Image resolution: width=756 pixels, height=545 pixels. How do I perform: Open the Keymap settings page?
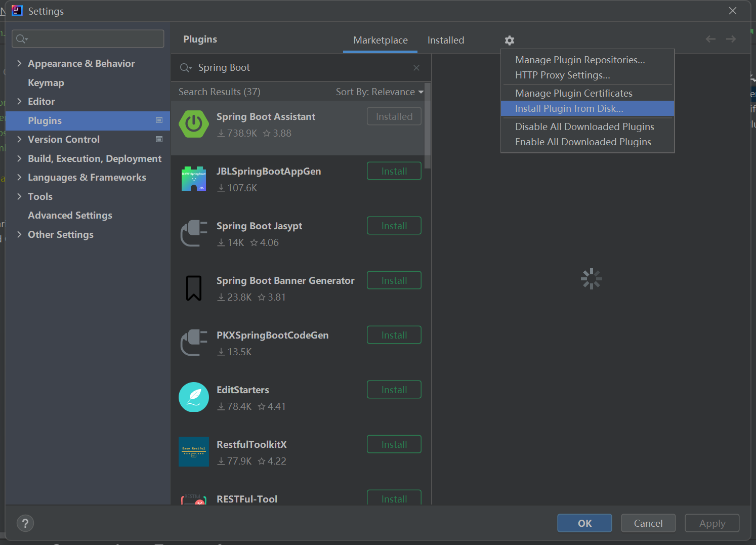[x=46, y=82]
